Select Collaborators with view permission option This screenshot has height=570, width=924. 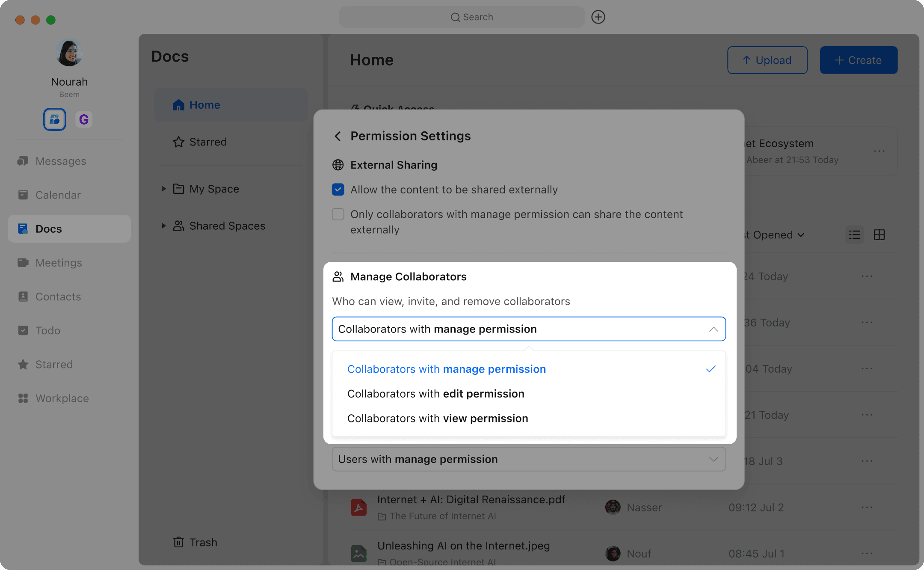(x=437, y=418)
